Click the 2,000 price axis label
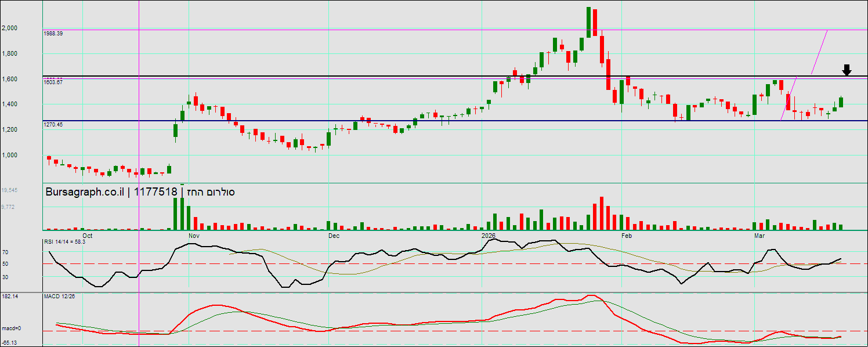Image resolution: width=868 pixels, height=347 pixels. tap(9, 28)
